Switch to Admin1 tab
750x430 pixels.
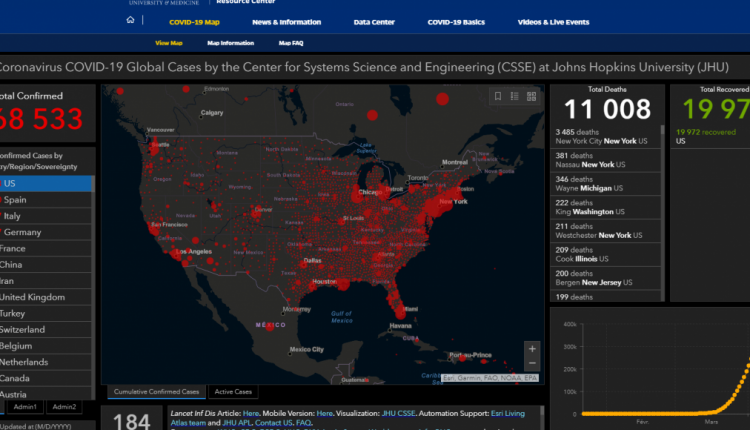pyautogui.click(x=25, y=407)
